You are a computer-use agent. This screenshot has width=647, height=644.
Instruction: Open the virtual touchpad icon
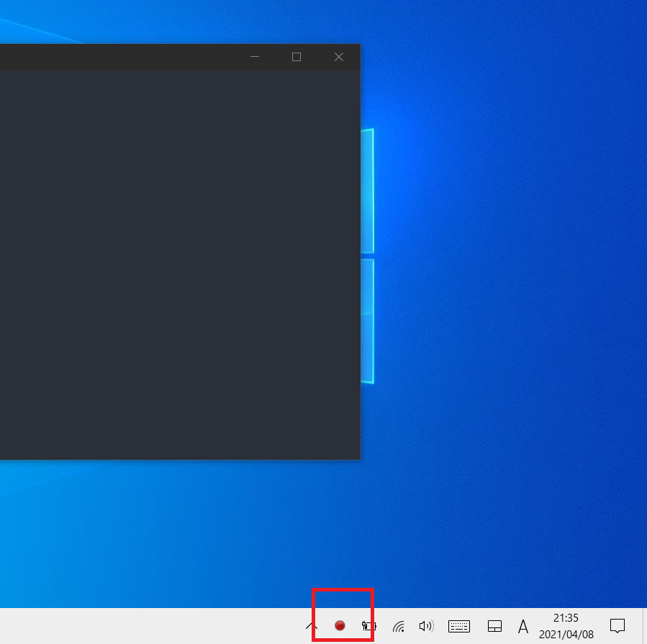click(494, 626)
